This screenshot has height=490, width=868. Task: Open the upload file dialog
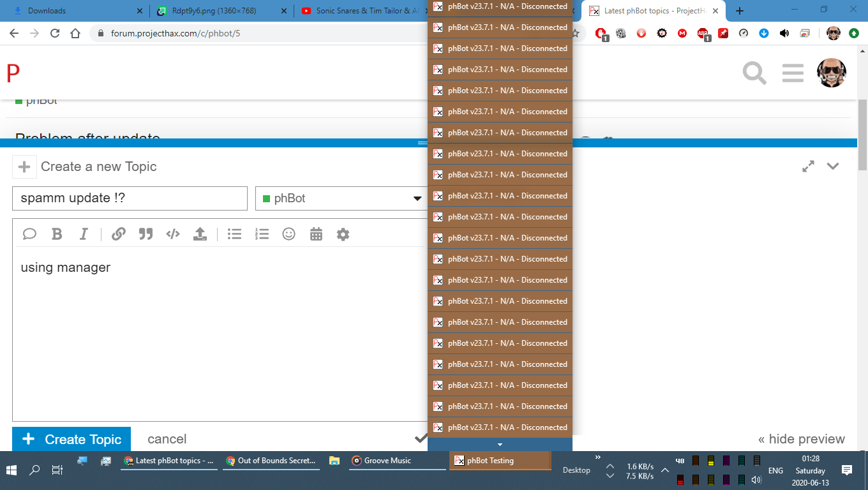tap(200, 234)
